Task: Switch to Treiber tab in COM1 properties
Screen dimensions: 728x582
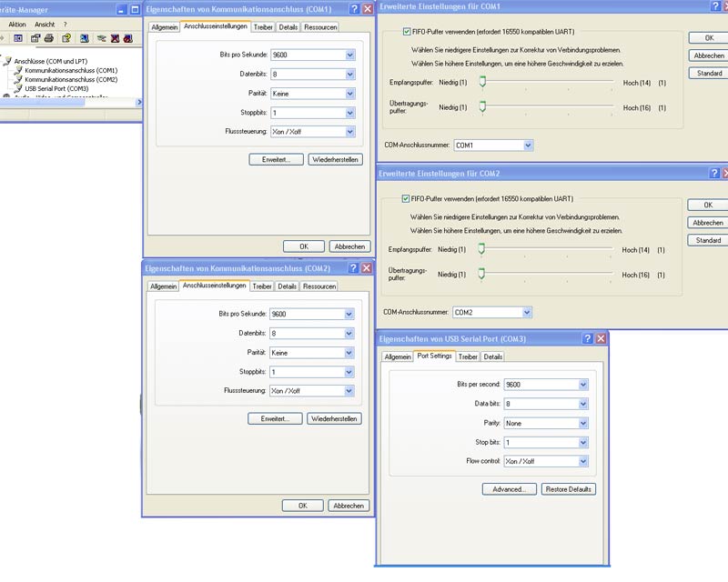Action: coord(263,27)
